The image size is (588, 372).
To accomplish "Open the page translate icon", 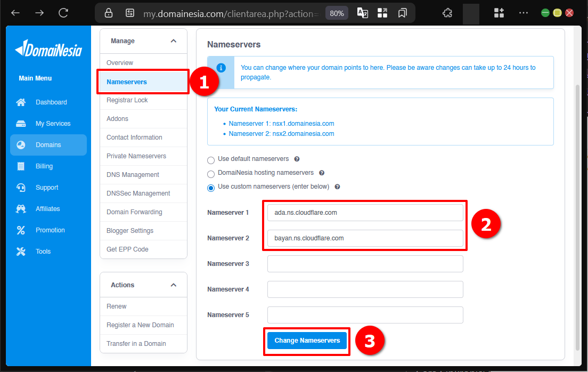I will (363, 13).
